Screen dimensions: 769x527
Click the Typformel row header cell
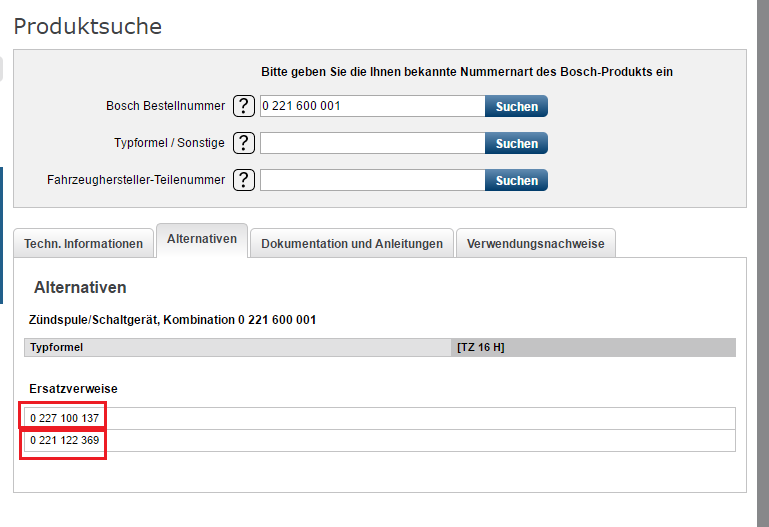tap(237, 347)
